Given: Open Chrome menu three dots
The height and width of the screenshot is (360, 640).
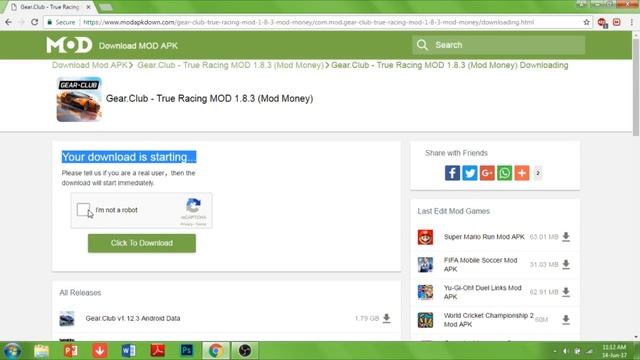Looking at the screenshot, I should [631, 22].
